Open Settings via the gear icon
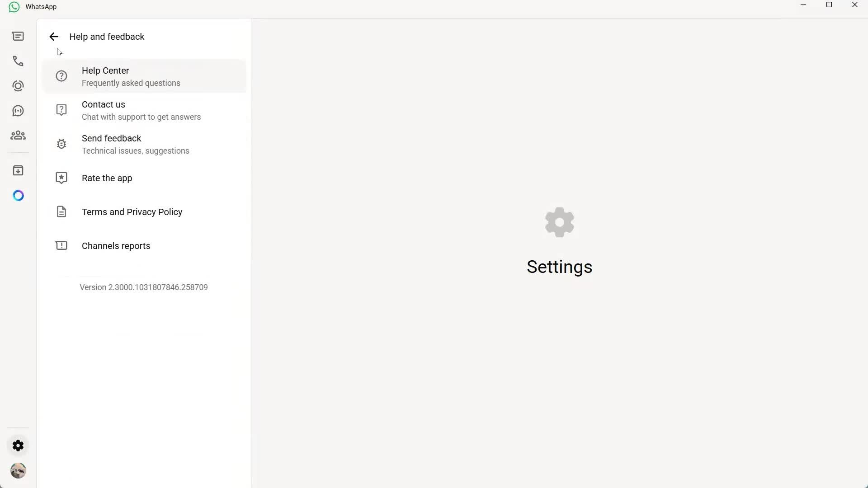 click(18, 445)
